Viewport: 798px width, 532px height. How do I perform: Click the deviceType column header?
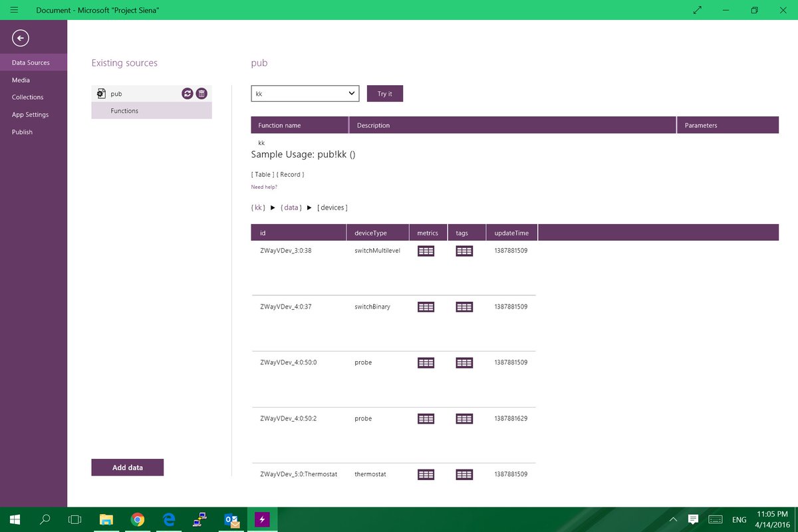(x=377, y=233)
